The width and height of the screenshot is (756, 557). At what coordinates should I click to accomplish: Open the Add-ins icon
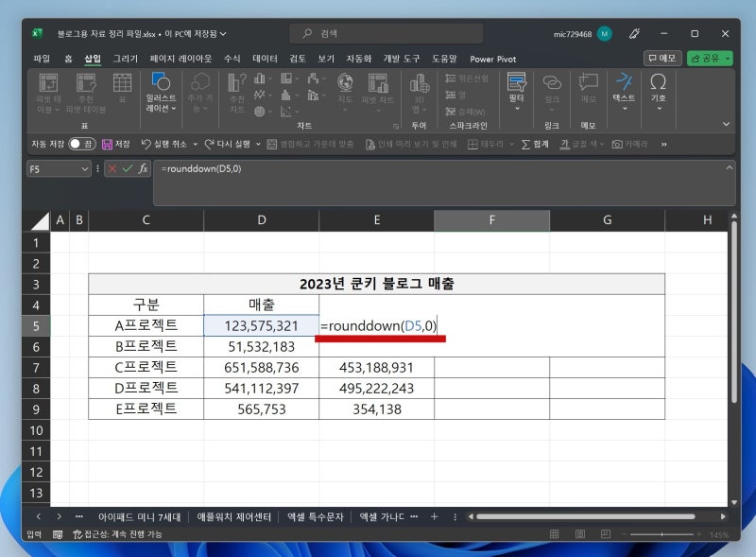(200, 93)
